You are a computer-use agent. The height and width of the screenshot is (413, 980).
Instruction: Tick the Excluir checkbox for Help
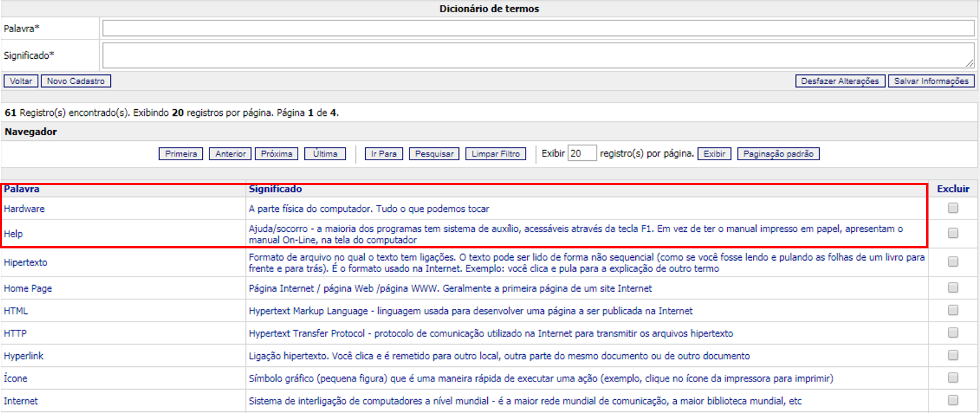952,233
